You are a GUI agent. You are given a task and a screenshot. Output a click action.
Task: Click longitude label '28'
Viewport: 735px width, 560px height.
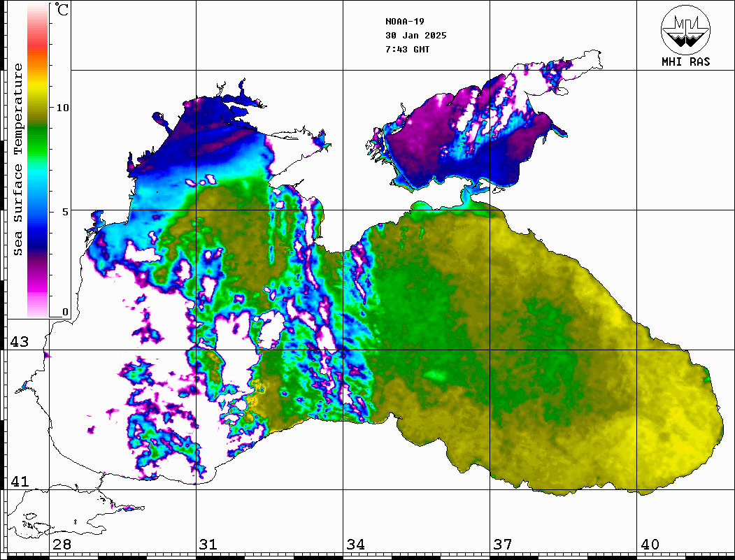pos(62,544)
